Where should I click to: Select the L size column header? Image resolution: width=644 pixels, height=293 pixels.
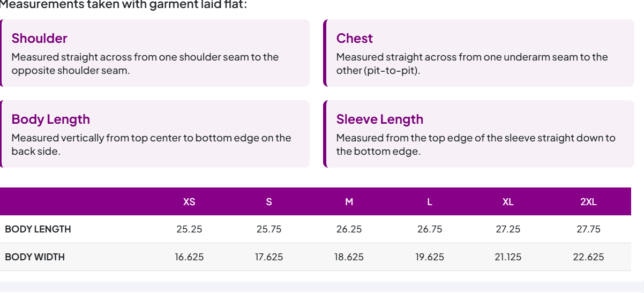(x=430, y=202)
